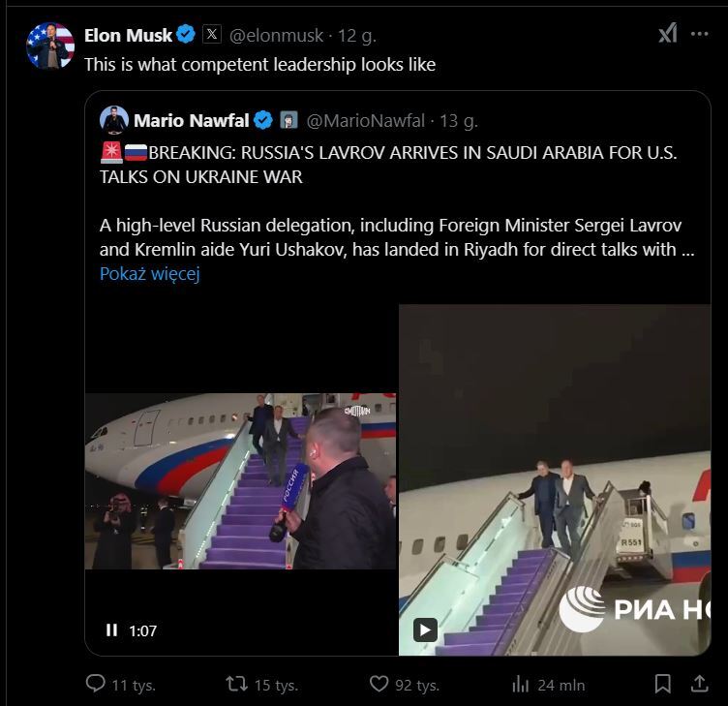Click the X affiliation badge
This screenshot has width=728, height=706.
[212, 36]
